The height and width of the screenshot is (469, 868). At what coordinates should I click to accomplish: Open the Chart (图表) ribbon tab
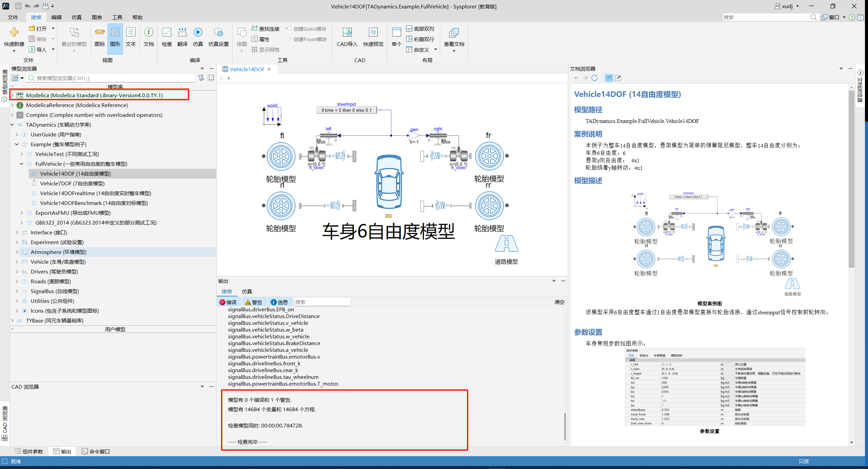point(97,17)
